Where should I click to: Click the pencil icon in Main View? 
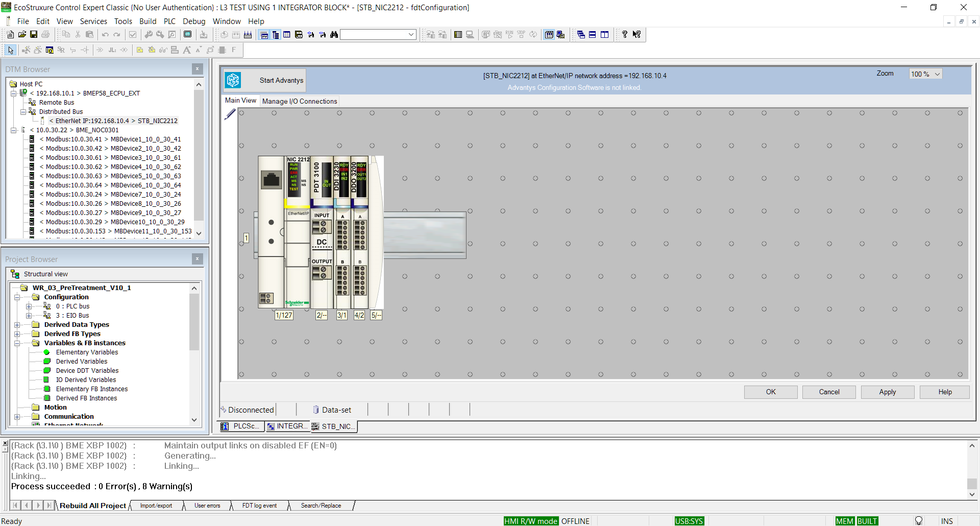(230, 114)
